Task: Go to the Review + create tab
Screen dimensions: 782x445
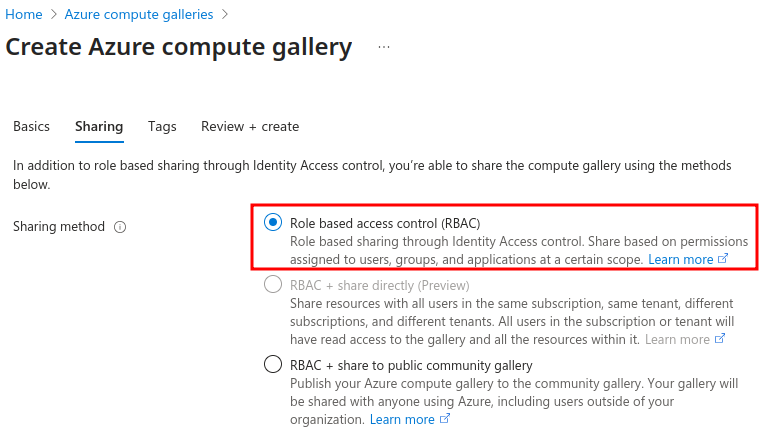Action: pos(250,127)
